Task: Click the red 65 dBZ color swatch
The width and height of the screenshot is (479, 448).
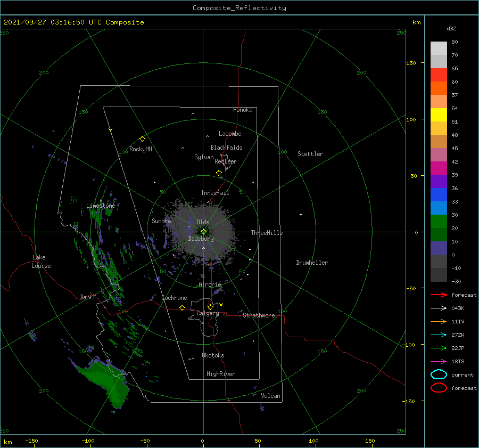Action: coord(439,75)
